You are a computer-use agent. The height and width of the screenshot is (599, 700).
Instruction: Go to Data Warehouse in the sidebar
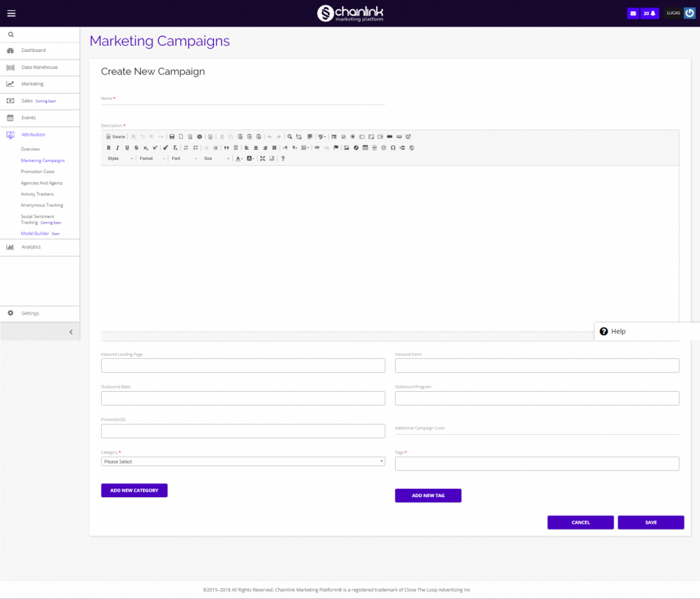click(39, 67)
